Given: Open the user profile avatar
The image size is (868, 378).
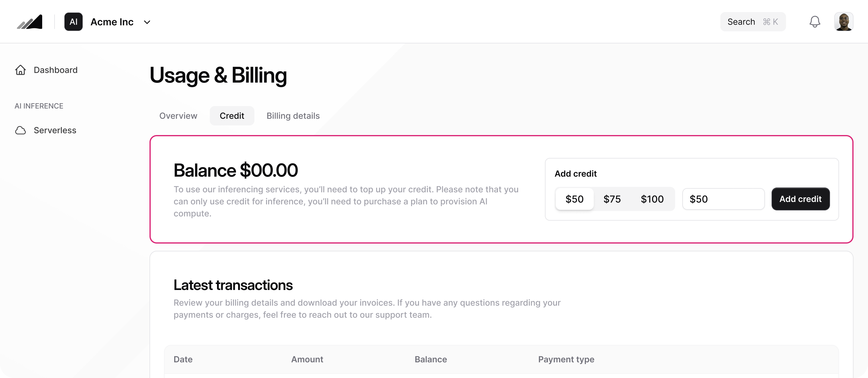Looking at the screenshot, I should (x=843, y=22).
